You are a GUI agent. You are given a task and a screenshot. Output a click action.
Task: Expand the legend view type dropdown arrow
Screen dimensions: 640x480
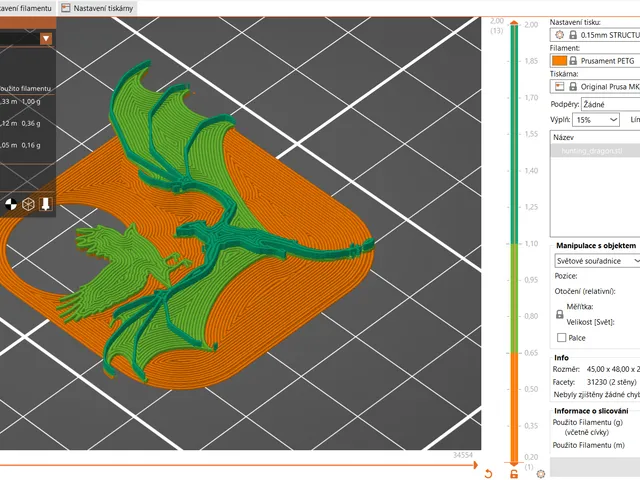coord(46,38)
